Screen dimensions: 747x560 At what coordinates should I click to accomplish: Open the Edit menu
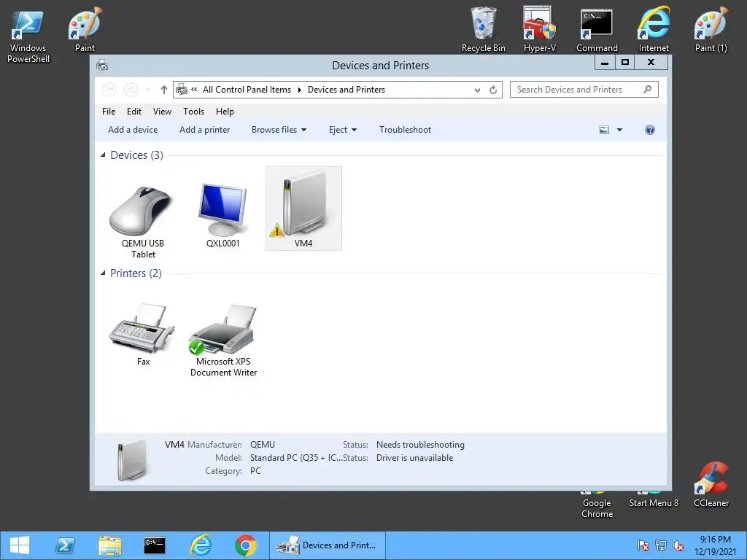134,112
